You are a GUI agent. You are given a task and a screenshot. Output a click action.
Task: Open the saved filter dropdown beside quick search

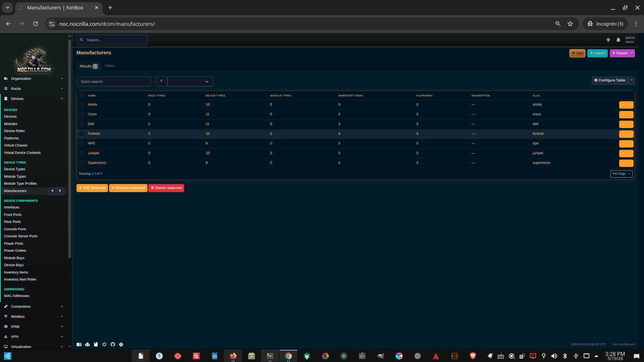pyautogui.click(x=190, y=81)
